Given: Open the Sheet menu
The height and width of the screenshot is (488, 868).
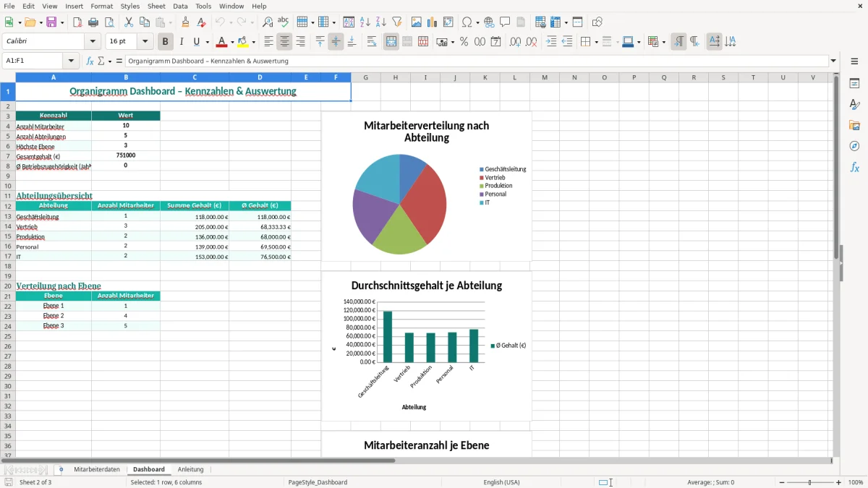Looking at the screenshot, I should [156, 6].
